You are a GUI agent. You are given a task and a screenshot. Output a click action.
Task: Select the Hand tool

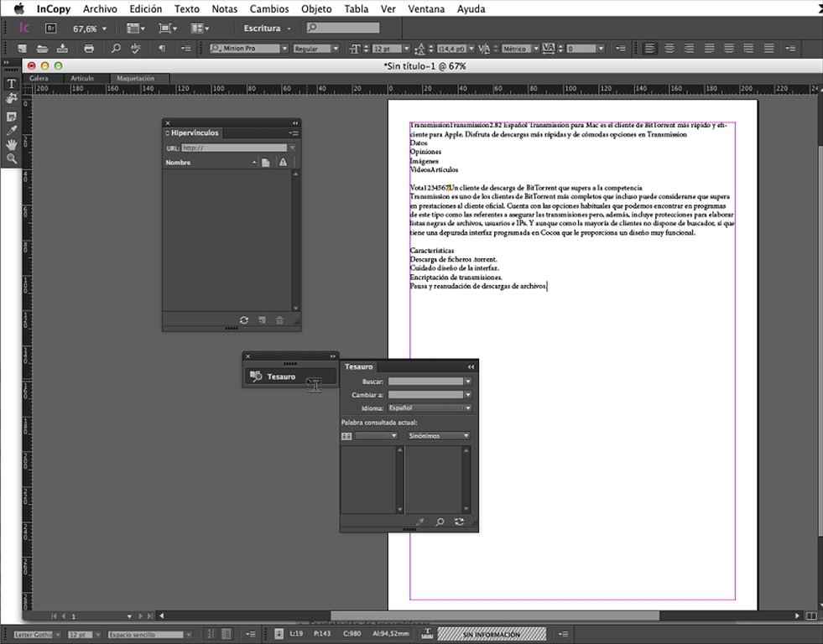click(12, 144)
